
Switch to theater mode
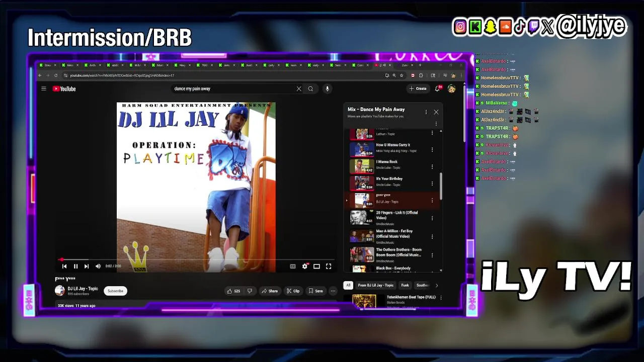(x=316, y=266)
